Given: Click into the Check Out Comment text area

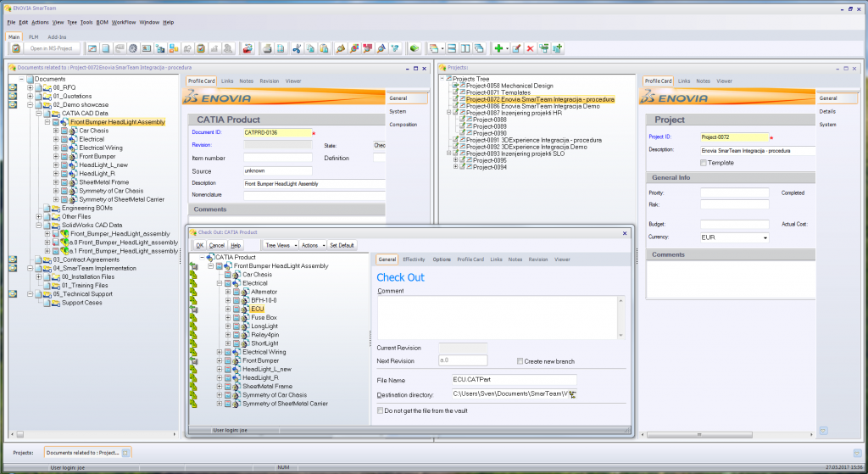Looking at the screenshot, I should [497, 318].
